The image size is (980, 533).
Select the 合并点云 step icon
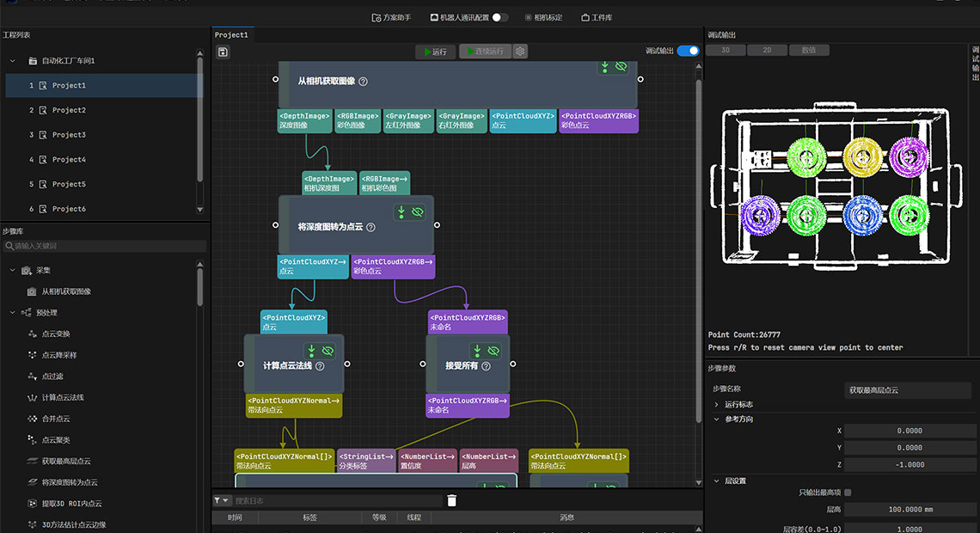coord(33,419)
